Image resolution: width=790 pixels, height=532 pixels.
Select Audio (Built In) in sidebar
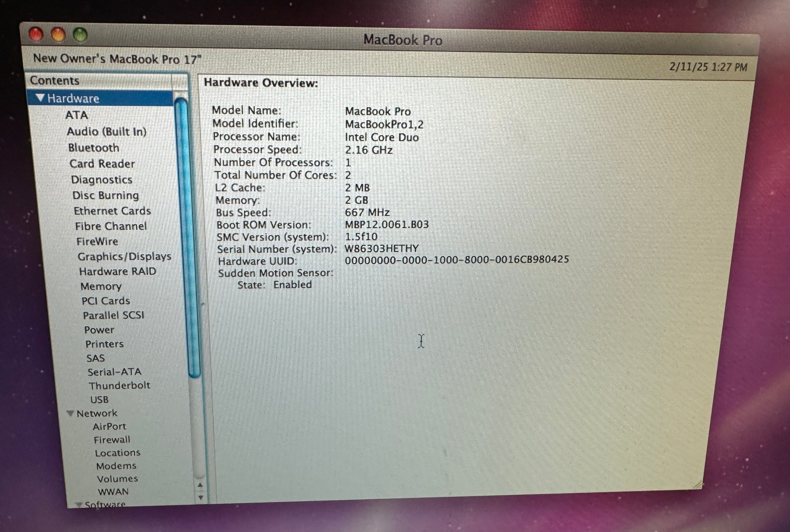pyautogui.click(x=106, y=132)
